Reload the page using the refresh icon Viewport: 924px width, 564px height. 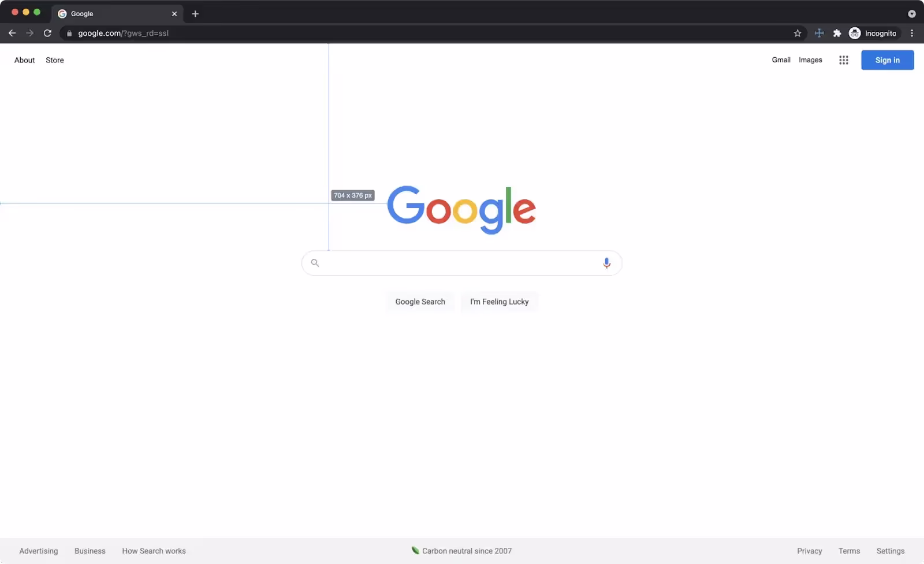click(x=47, y=34)
